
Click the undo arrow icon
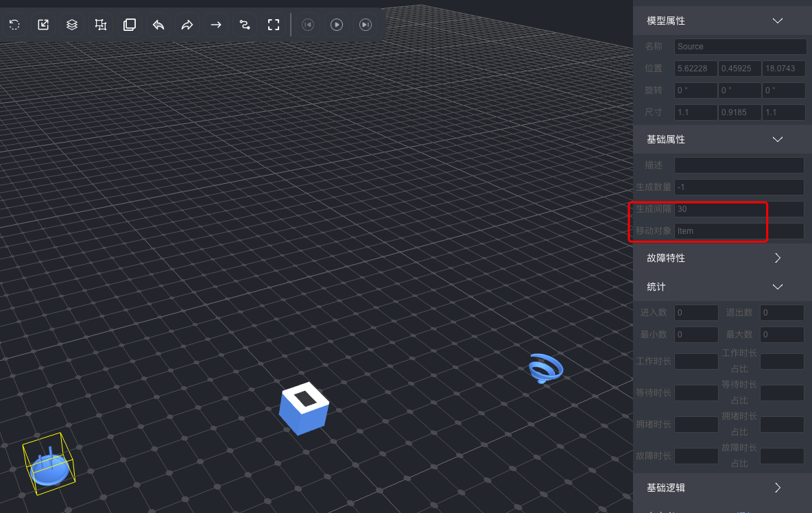pyautogui.click(x=158, y=25)
